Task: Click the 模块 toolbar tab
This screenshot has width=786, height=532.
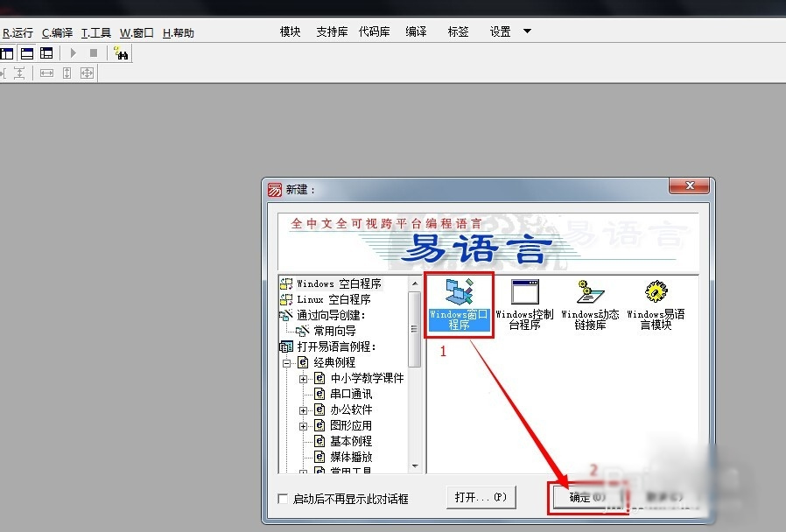Action: tap(291, 31)
